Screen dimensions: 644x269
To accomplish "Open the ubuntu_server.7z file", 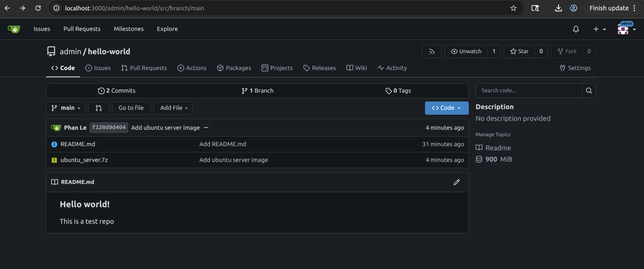I will point(84,160).
